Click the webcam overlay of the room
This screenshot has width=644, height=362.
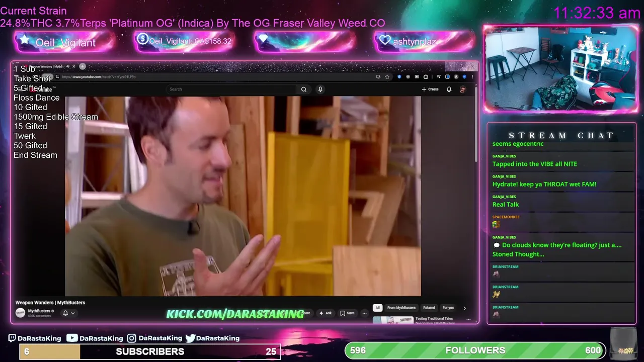[x=561, y=68]
